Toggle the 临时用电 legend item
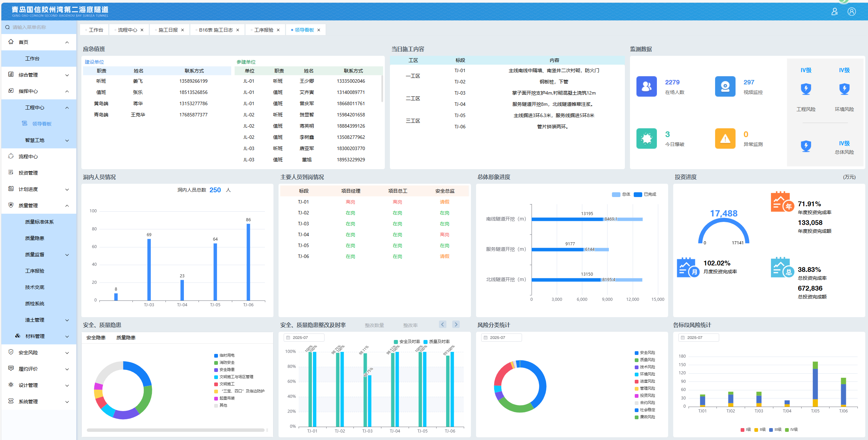Screen dimensions: 868x440 [x=224, y=355]
